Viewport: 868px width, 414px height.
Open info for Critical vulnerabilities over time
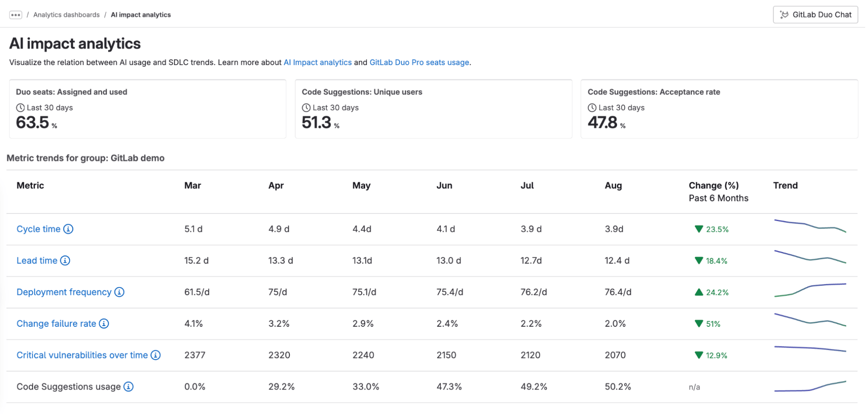tap(156, 355)
